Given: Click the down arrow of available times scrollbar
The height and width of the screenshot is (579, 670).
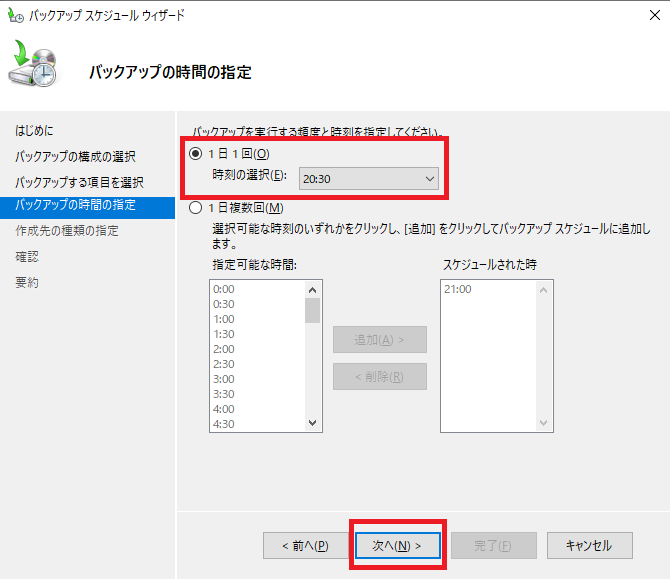Looking at the screenshot, I should [x=313, y=423].
